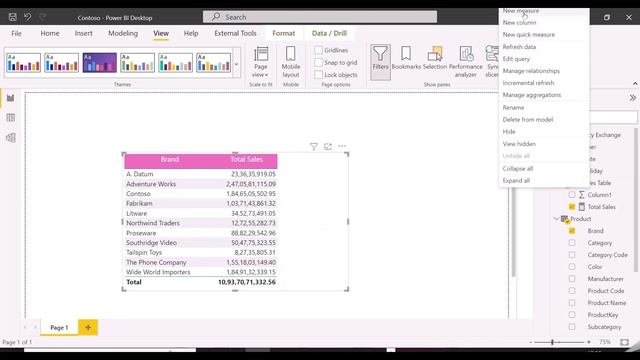This screenshot has width=640, height=360.
Task: Open the Page view dropdown
Action: coord(260,62)
